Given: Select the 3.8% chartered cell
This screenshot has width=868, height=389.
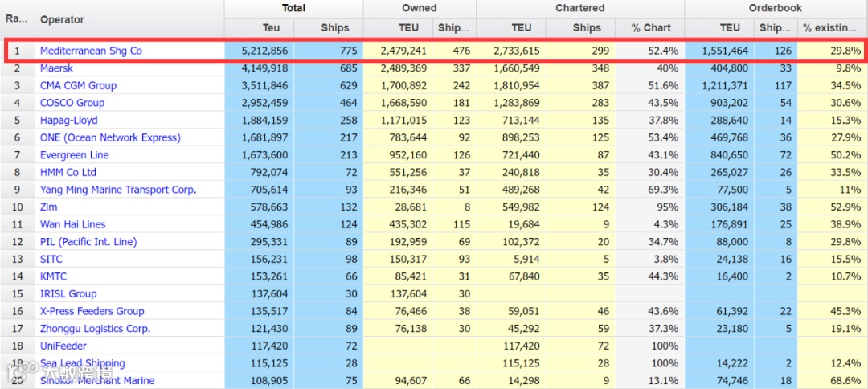Looking at the screenshot, I should pos(666,259).
